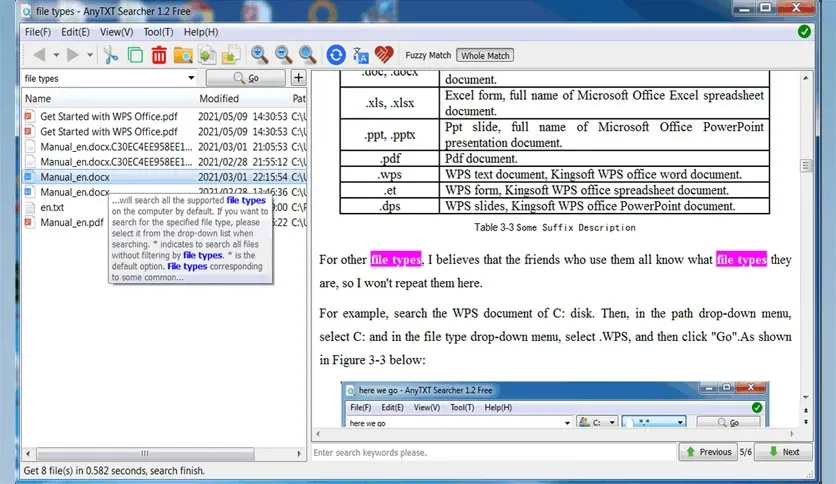This screenshot has height=484, width=836.
Task: Click the Go search button
Action: coord(246,78)
